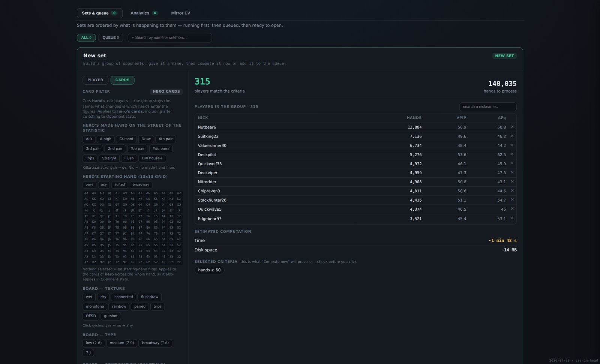This screenshot has width=600, height=364.
Task: Enable the 4th pair filter
Action: coord(166,139)
